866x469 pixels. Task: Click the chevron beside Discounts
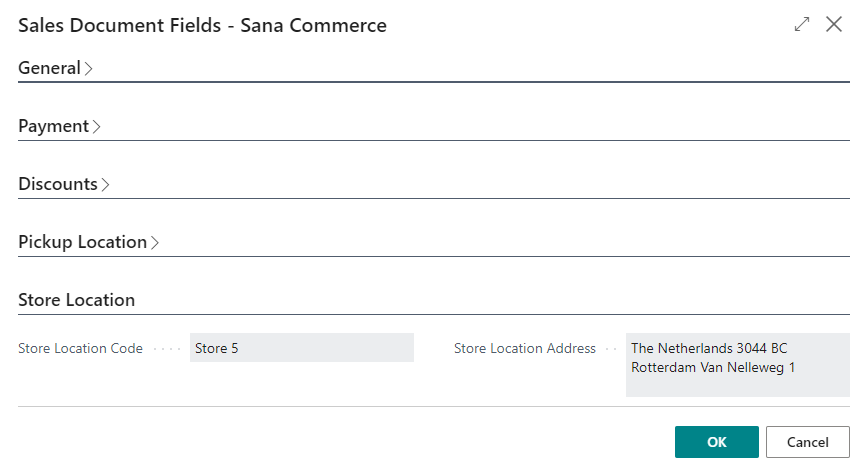click(x=105, y=185)
